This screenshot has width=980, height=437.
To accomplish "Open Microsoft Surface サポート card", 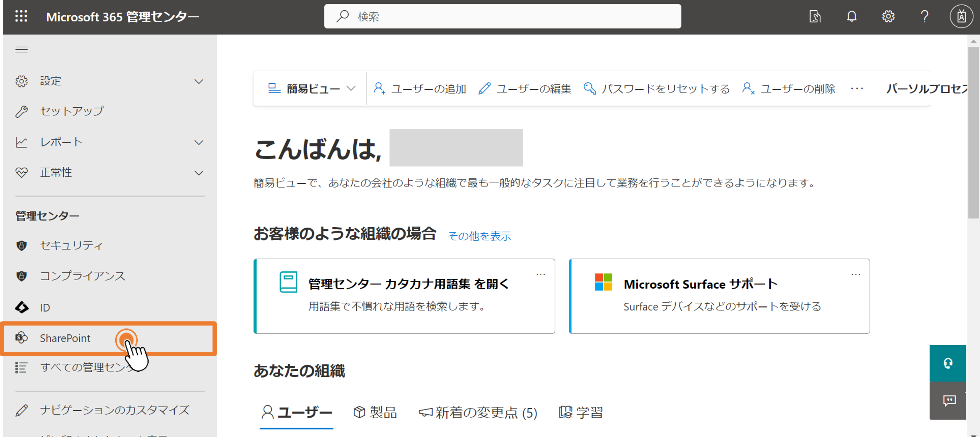I will 719,296.
